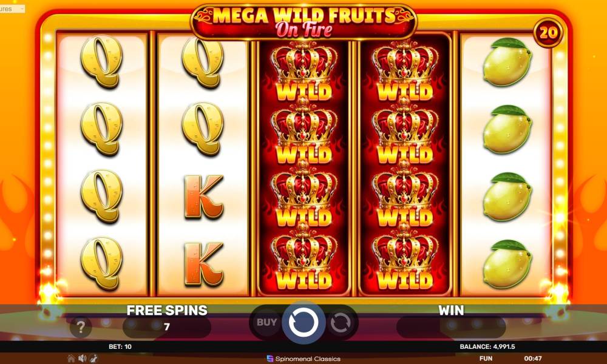This screenshot has width=607, height=364.
Task: Click the top WILD crown on reel three
Action: (x=304, y=70)
